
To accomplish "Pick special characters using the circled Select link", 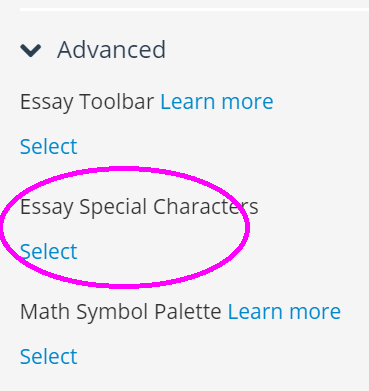I will click(x=49, y=251).
